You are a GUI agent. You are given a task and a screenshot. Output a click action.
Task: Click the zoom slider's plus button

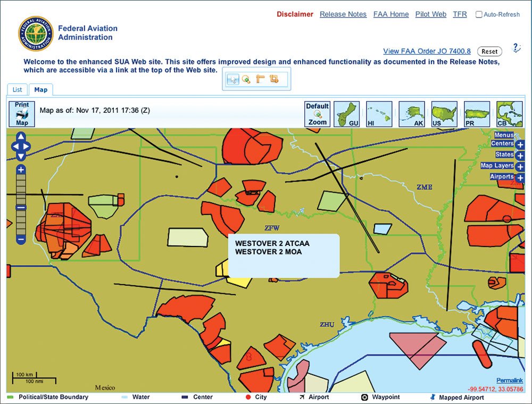pyautogui.click(x=21, y=170)
